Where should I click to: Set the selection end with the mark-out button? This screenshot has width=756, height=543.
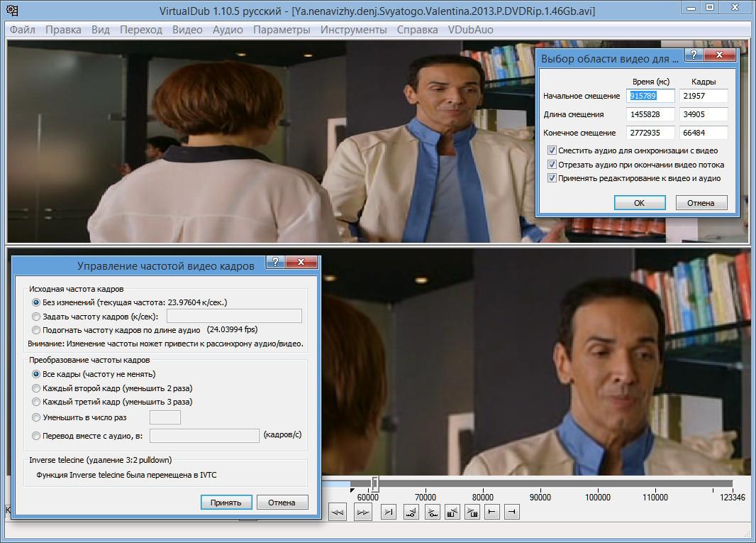[511, 512]
